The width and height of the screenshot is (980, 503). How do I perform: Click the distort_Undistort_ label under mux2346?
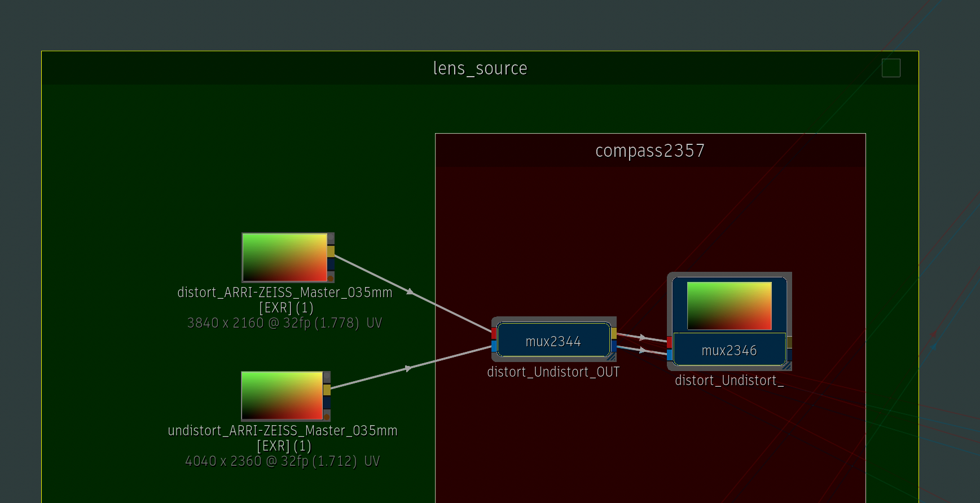(x=729, y=381)
